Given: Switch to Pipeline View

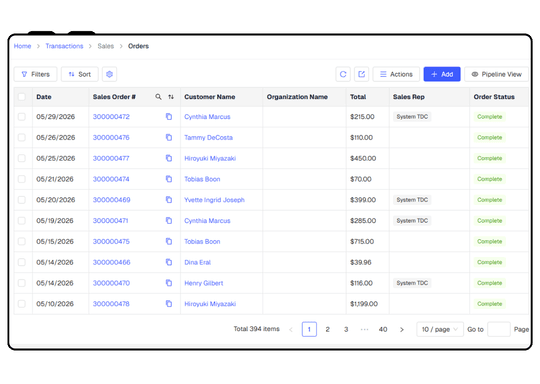Looking at the screenshot, I should (x=496, y=74).
